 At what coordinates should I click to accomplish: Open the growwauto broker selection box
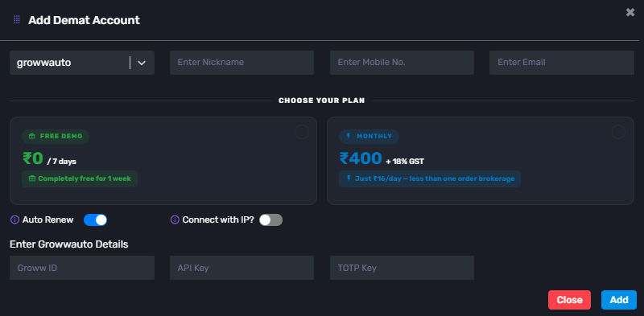point(82,63)
